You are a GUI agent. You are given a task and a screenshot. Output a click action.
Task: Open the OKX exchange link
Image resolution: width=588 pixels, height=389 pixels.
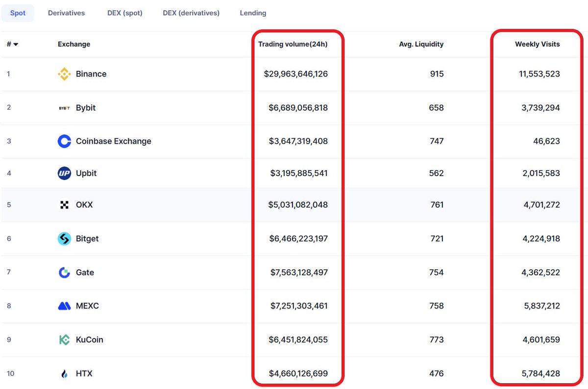(84, 205)
